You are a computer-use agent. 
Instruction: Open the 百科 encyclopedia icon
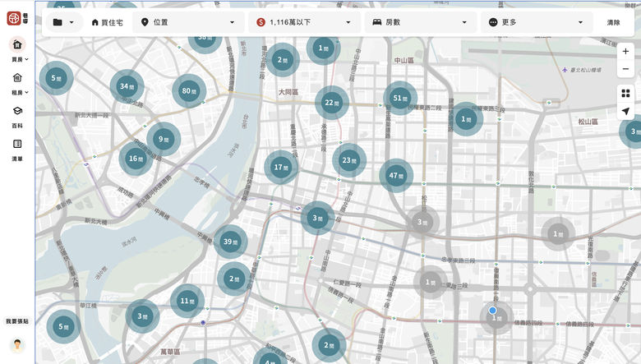coord(17,111)
